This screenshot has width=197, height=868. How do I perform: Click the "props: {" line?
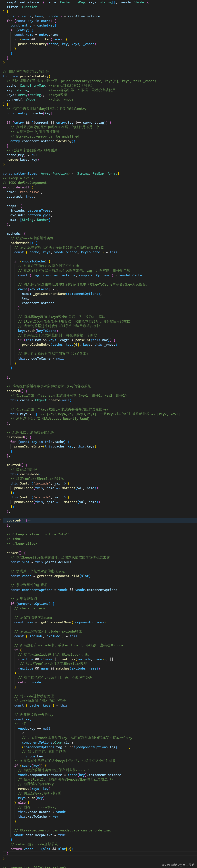pyautogui.click(x=14, y=206)
